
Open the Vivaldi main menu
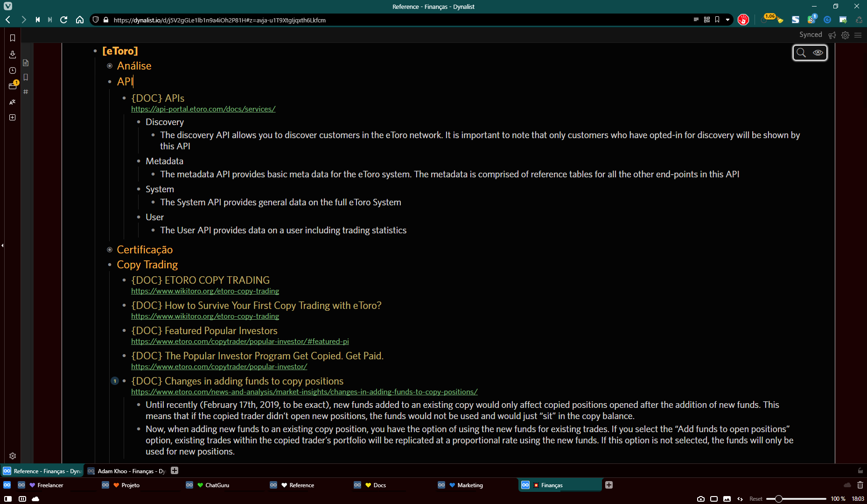(x=8, y=6)
